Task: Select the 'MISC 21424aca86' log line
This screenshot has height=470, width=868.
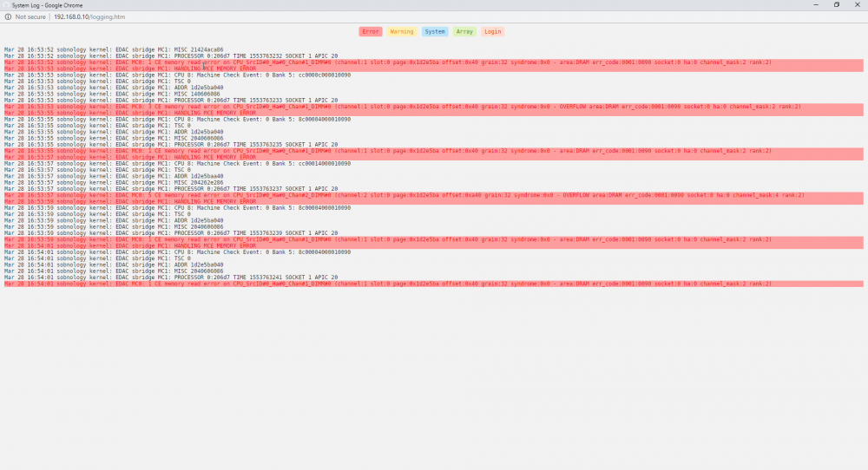Action: [114, 49]
